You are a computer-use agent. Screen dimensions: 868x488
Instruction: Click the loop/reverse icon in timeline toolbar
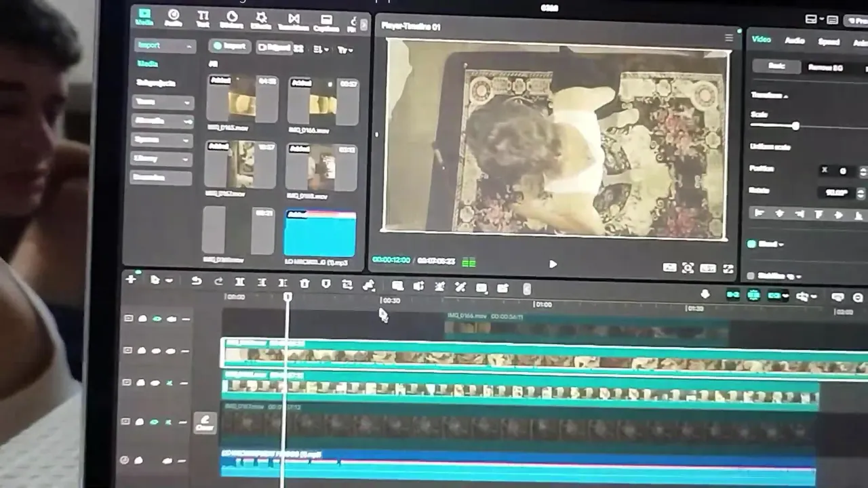click(347, 285)
